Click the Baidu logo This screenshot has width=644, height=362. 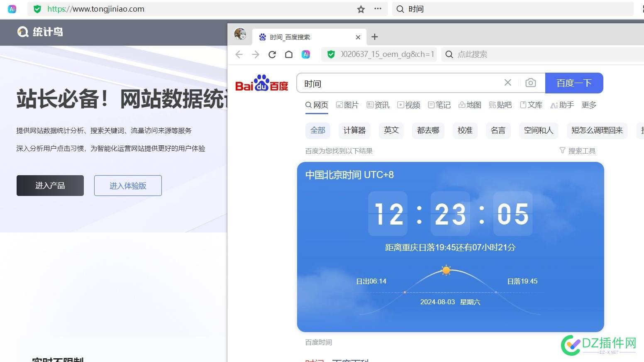pos(261,83)
